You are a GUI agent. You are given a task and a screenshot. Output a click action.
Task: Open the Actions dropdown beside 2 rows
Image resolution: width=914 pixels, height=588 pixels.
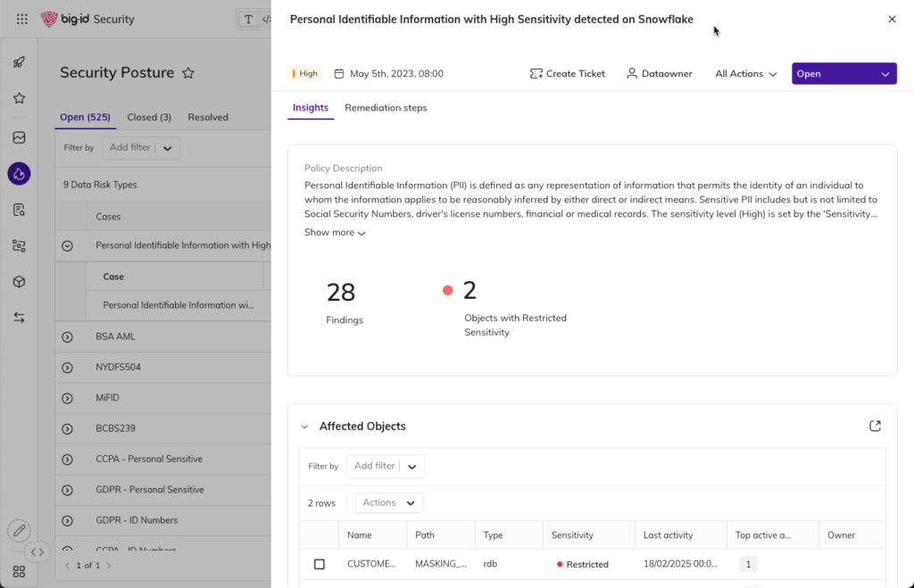pos(389,503)
